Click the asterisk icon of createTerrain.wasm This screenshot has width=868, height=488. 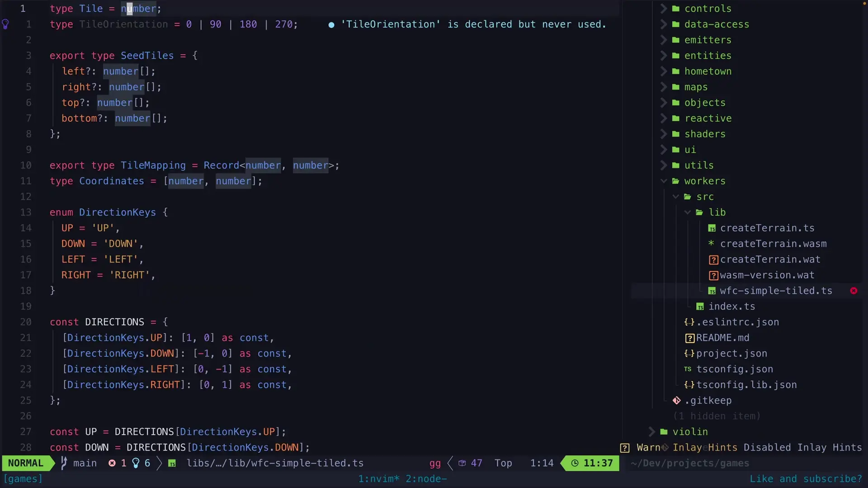tap(711, 244)
